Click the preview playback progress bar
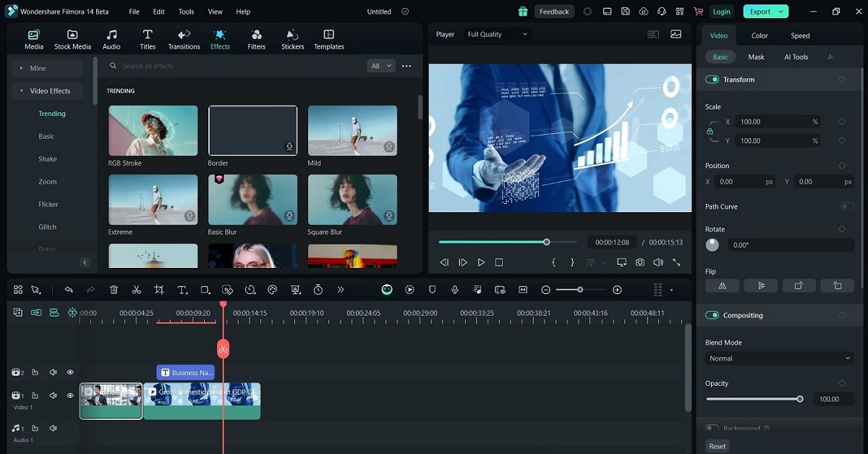The image size is (868, 454). click(508, 242)
